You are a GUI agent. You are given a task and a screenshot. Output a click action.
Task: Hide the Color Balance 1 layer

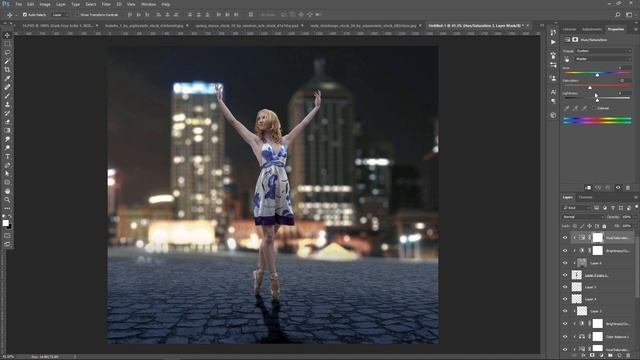565,337
